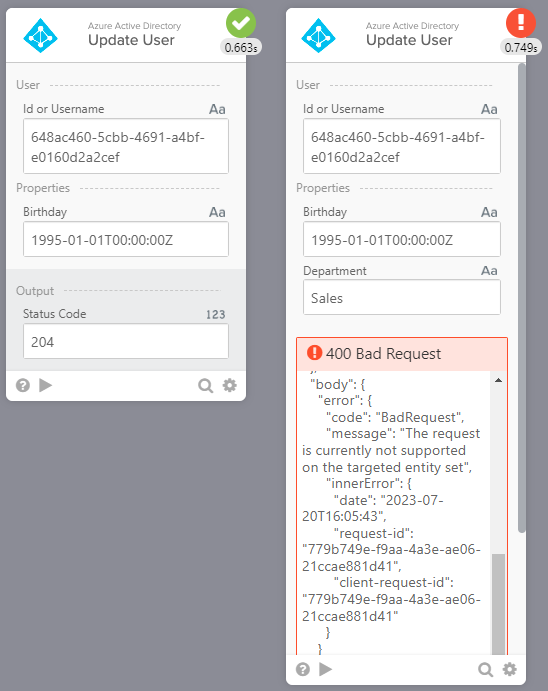Screen dimensions: 548x691
Task: Click the red error status badge
Action: 521,23
